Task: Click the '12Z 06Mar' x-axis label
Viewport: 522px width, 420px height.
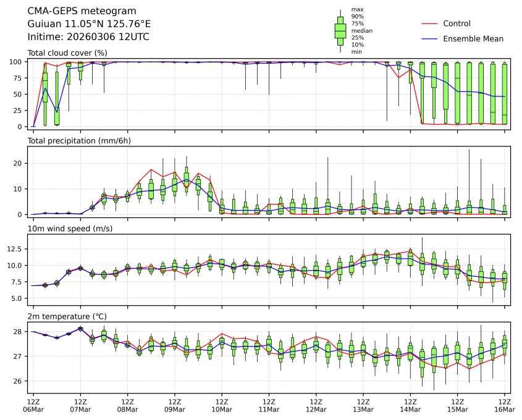Action: 33,406
